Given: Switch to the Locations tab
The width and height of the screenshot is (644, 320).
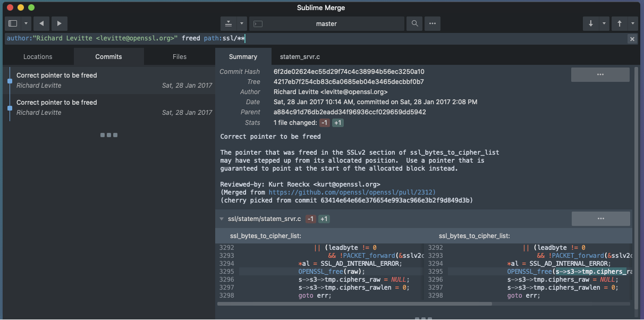Looking at the screenshot, I should click(x=37, y=56).
